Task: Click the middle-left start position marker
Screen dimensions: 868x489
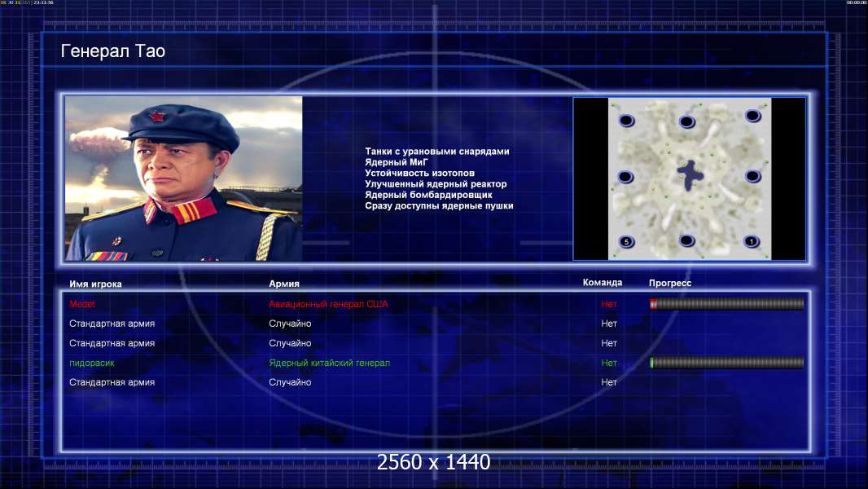Action: (x=625, y=177)
